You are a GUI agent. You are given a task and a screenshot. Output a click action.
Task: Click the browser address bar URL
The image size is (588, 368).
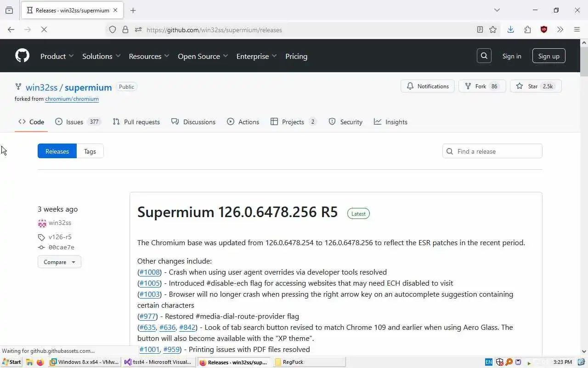[214, 30]
